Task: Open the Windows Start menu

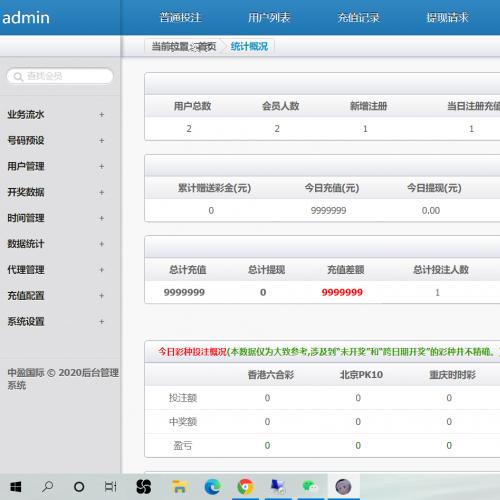Action: click(16, 487)
